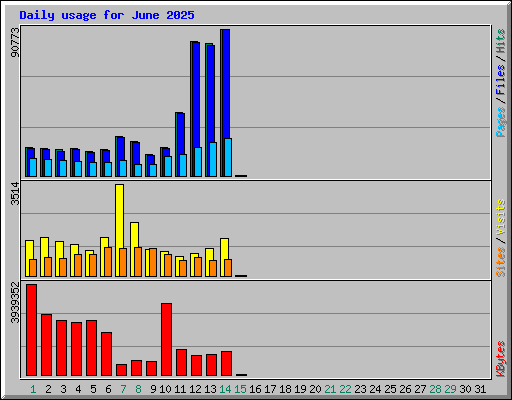512x400 pixels.
Task: Click the Sites legend label
Action: pyautogui.click(x=500, y=262)
